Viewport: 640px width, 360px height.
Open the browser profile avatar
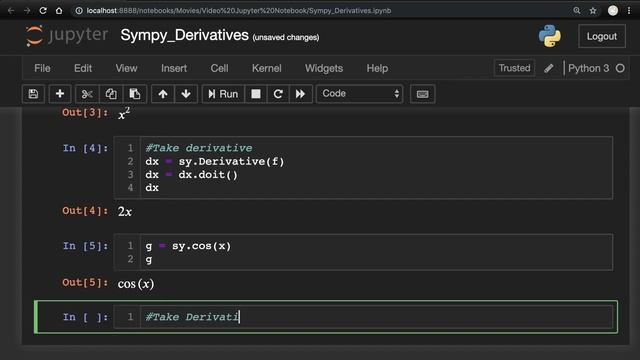pos(613,11)
